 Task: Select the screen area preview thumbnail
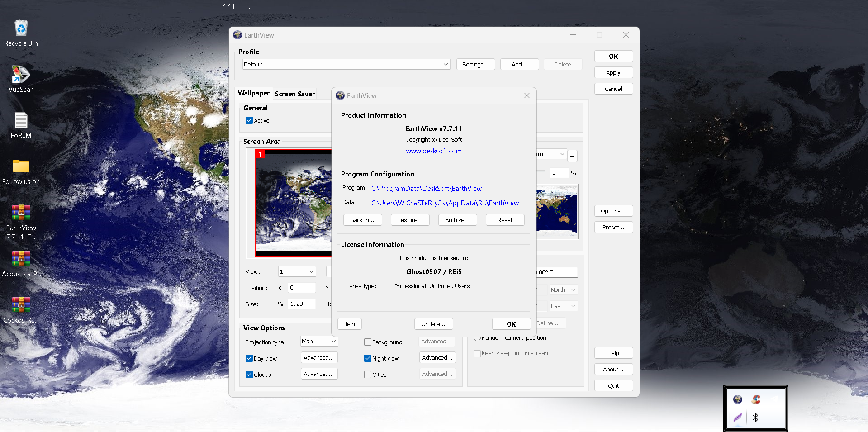coord(294,203)
